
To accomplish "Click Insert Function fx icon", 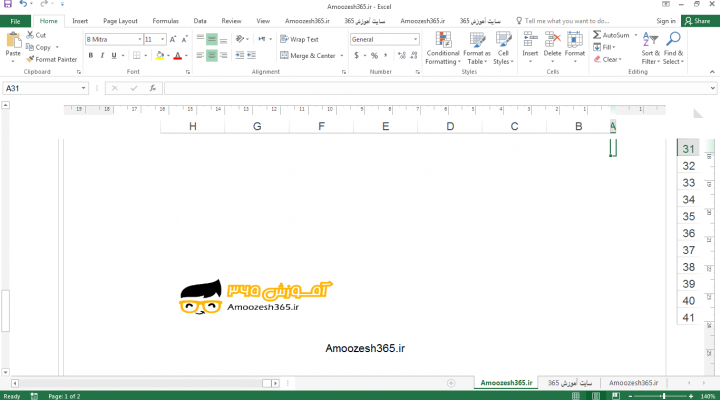I will [x=153, y=88].
